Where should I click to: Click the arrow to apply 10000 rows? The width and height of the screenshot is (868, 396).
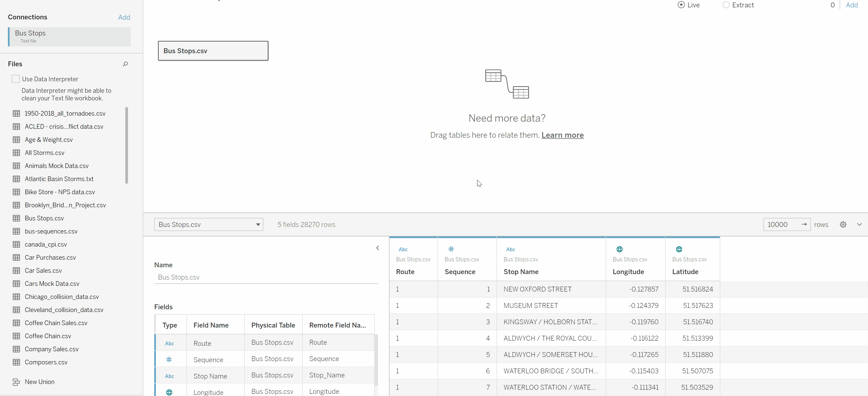pyautogui.click(x=804, y=225)
